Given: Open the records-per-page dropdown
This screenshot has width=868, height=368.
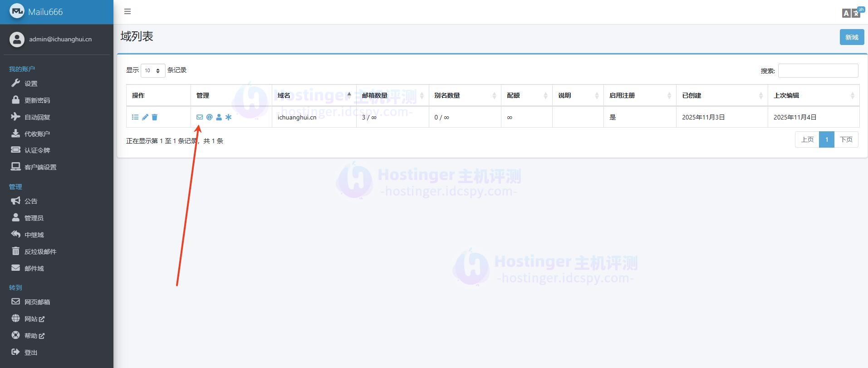Looking at the screenshot, I should pyautogui.click(x=152, y=70).
